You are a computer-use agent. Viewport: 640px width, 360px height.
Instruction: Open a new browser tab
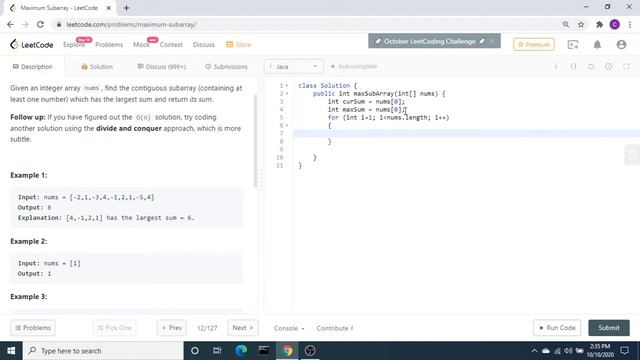(x=126, y=8)
